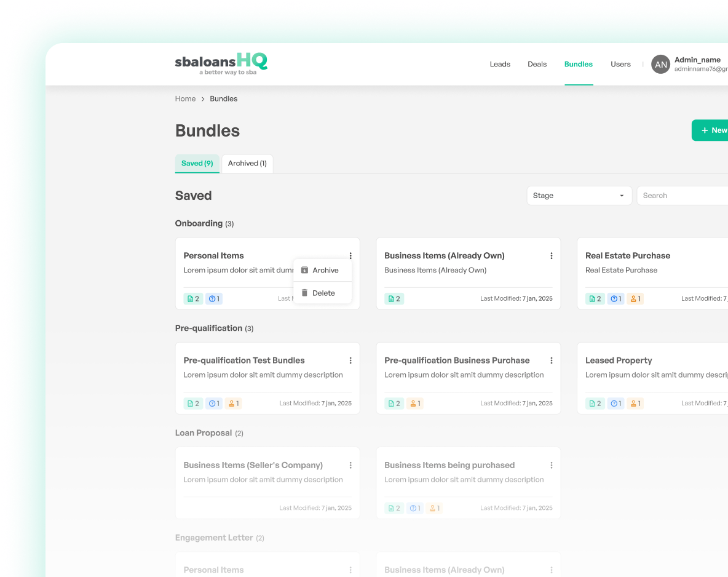This screenshot has height=577, width=728.
Task: Choose Delete in the card menu
Action: pyautogui.click(x=323, y=293)
